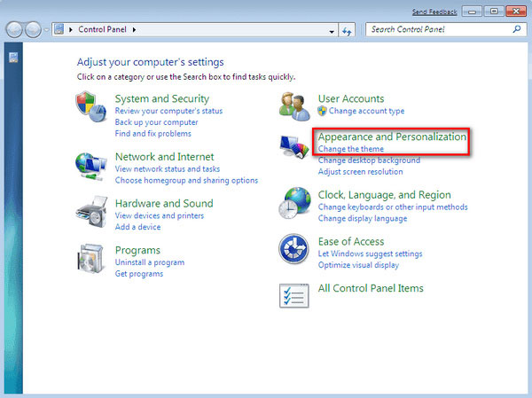Click the UAC shield beside Change account type

(322, 111)
